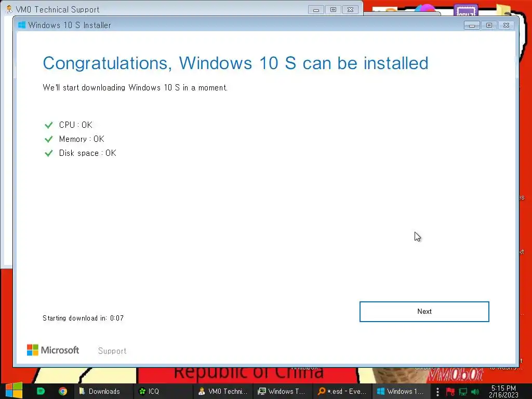The height and width of the screenshot is (399, 532).
Task: Switch to VM0 Techni... taskbar item
Action: [223, 391]
